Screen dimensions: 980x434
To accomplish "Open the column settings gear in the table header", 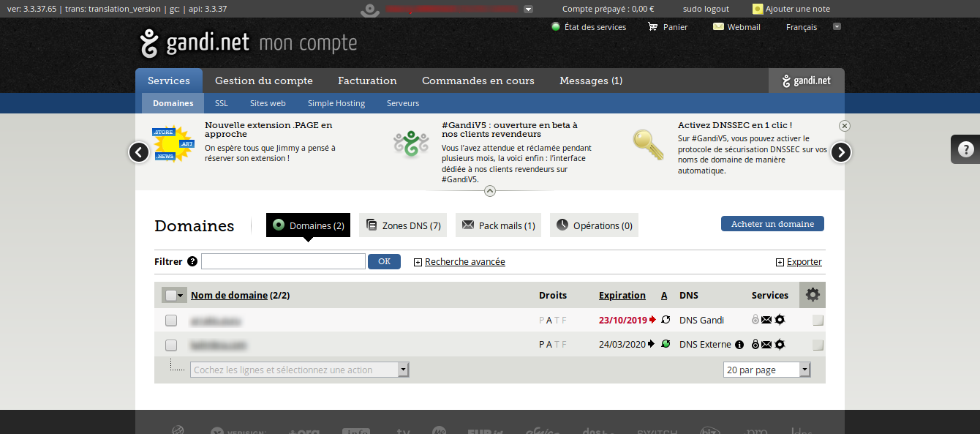I will pyautogui.click(x=813, y=295).
